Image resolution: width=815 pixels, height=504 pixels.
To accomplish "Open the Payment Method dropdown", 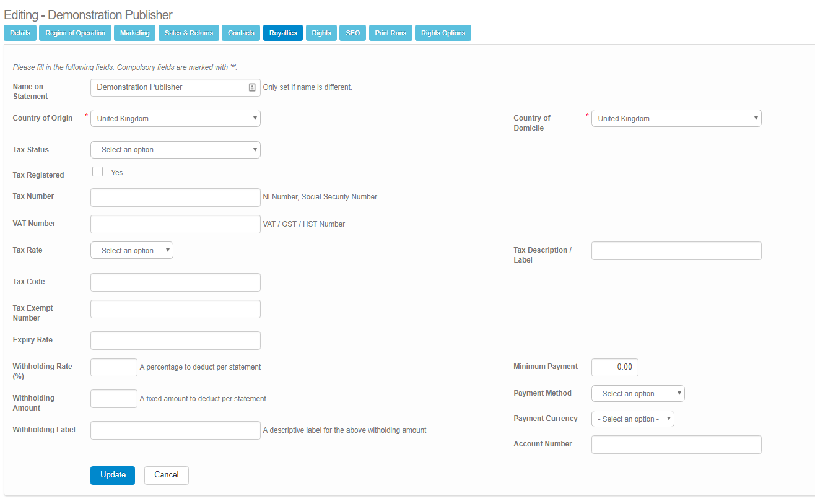I will tap(637, 394).
